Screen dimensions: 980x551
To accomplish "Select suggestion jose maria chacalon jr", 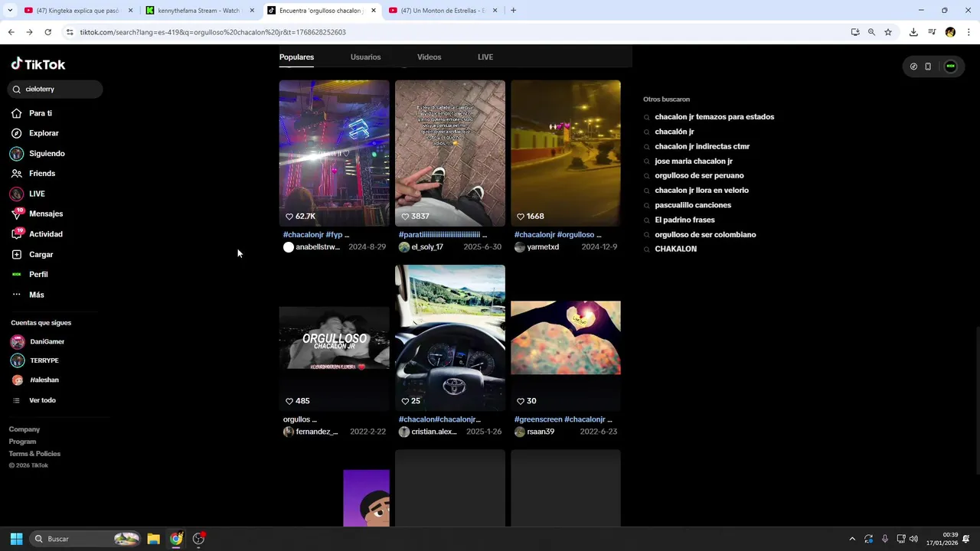I will pos(694,161).
